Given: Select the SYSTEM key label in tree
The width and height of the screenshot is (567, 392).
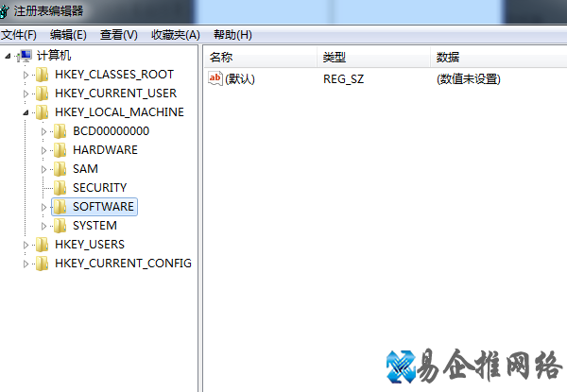Looking at the screenshot, I should (94, 226).
